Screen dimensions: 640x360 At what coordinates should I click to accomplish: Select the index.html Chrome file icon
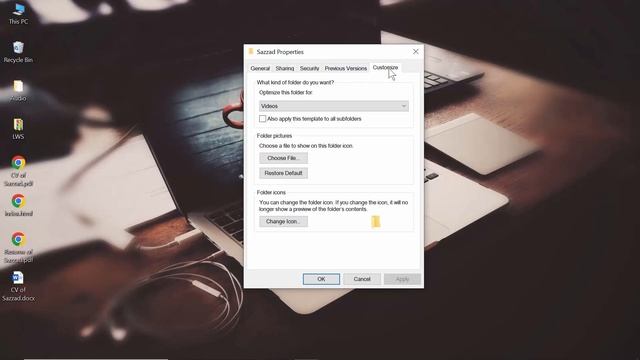point(18,205)
